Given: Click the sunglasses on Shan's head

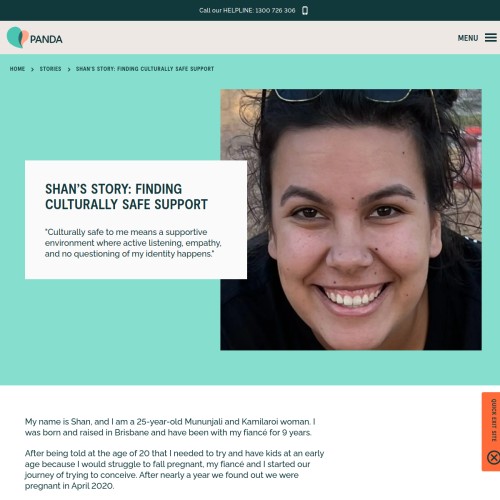Looking at the screenshot, I should [x=343, y=95].
